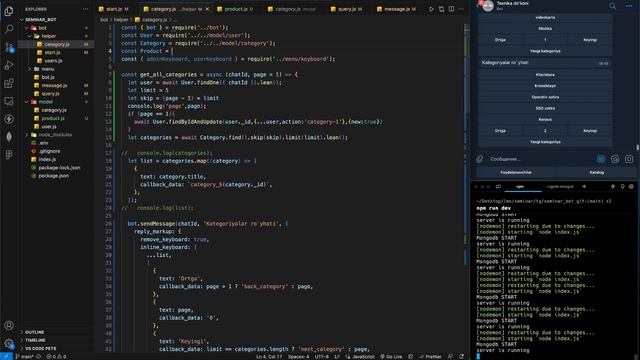Open Telegram chat more options menu
This screenshot has height=360, width=640.
629,6
